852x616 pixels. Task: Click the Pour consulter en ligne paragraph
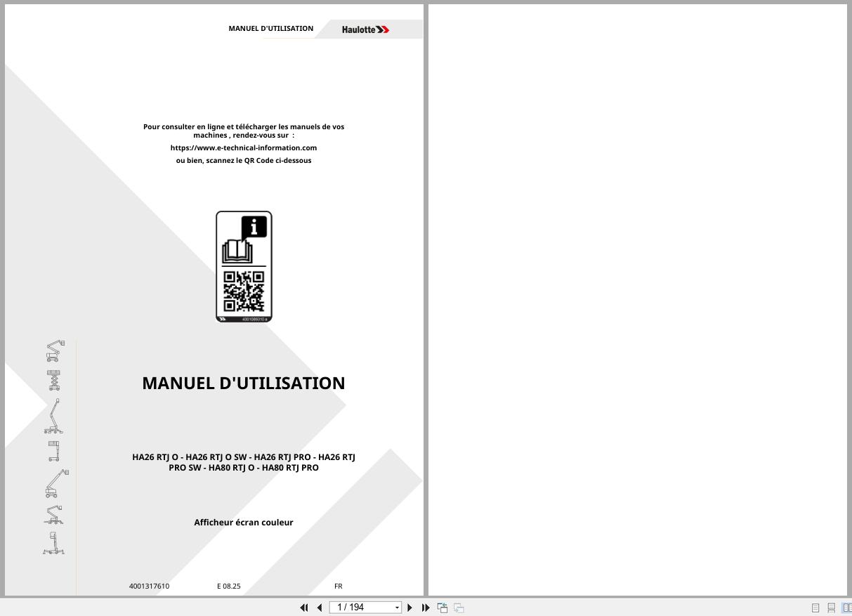(244, 131)
